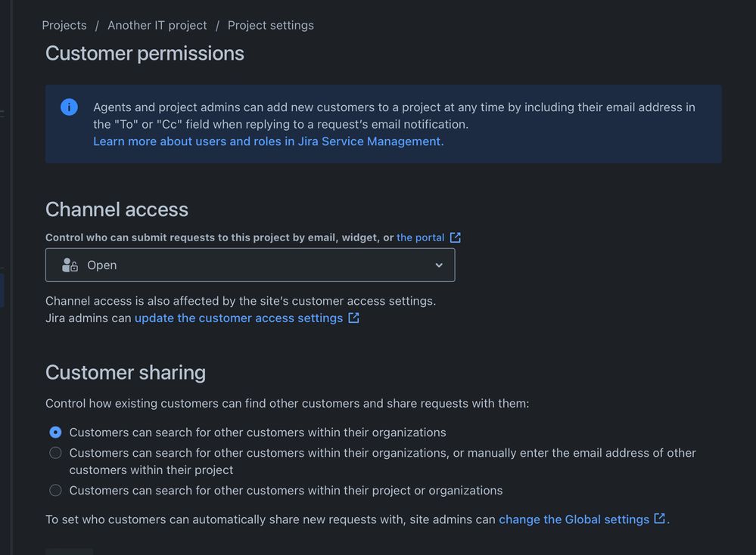Image resolution: width=756 pixels, height=555 pixels.
Task: Select the 'manually enter the email address' radio option
Action: (55, 453)
